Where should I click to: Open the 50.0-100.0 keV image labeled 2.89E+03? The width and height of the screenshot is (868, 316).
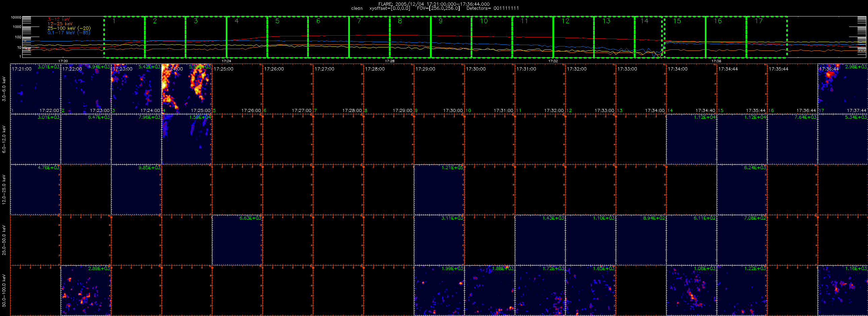pos(86,290)
